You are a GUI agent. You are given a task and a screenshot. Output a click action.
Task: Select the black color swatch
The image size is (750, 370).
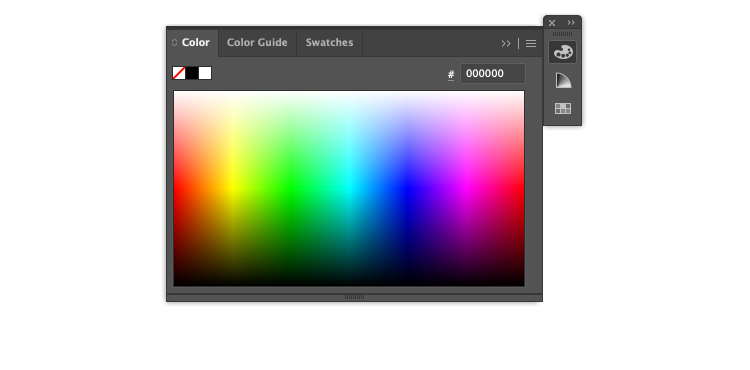192,73
